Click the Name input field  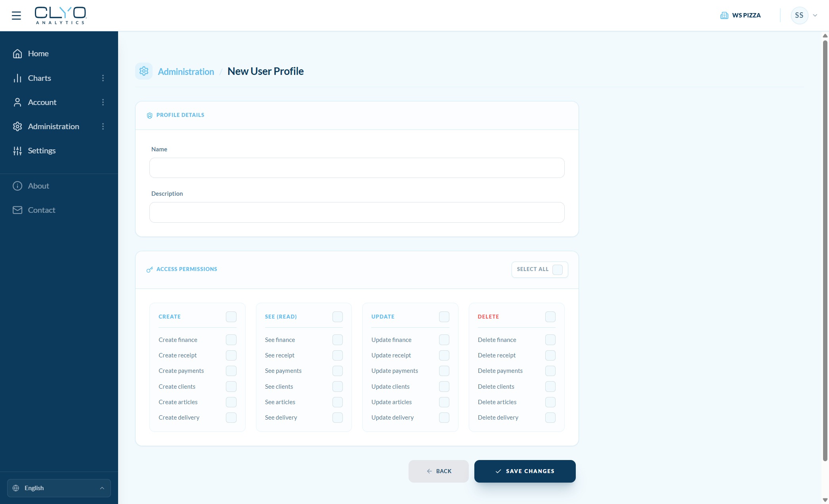[357, 168]
